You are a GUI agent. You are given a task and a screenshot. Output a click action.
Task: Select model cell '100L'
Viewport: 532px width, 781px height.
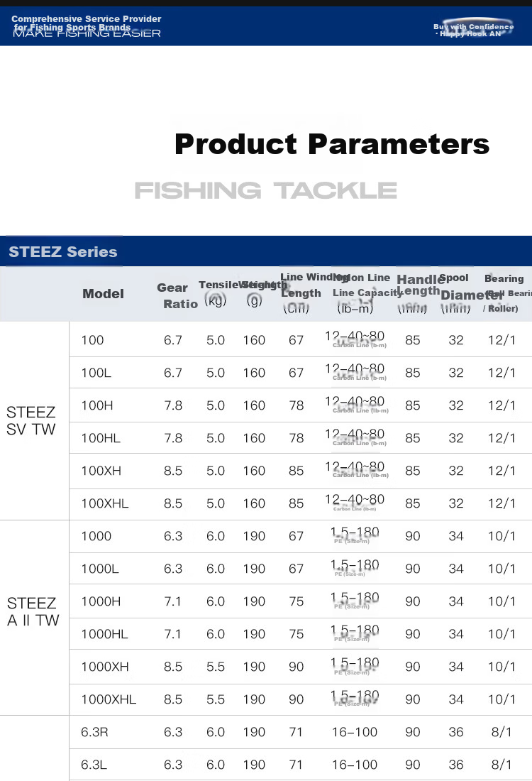click(x=96, y=373)
